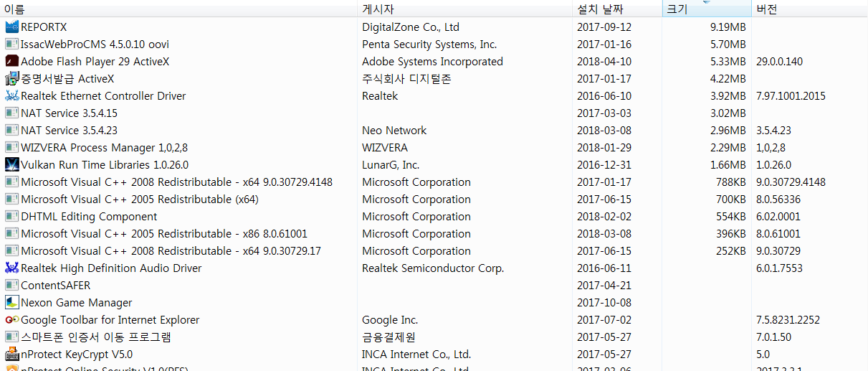This screenshot has height=371, width=868.
Task: Select the WIZVERA Process Manager icon
Action: coord(11,148)
